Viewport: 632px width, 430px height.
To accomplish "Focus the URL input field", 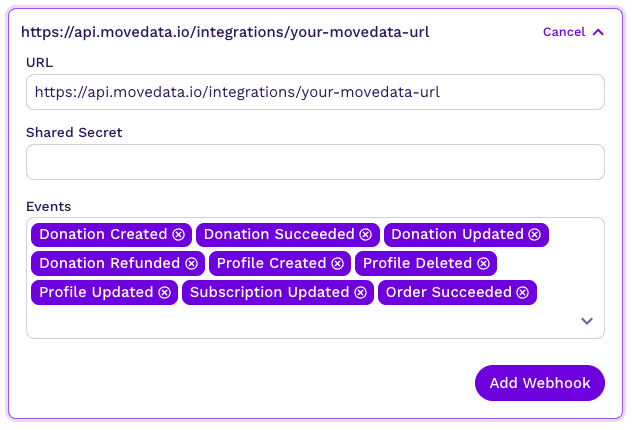I will pyautogui.click(x=315, y=92).
